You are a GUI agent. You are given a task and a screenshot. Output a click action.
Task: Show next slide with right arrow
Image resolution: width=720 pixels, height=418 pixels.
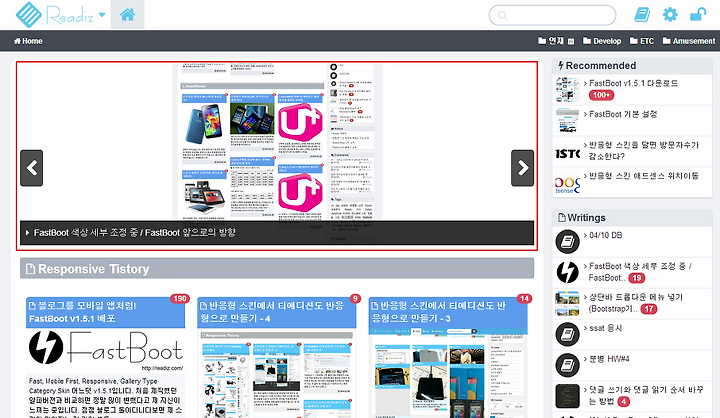523,168
